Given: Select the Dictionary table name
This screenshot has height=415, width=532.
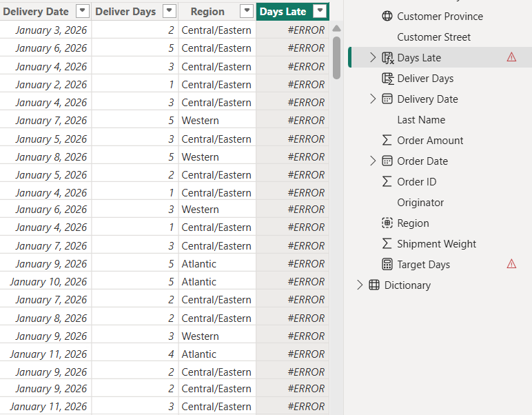Looking at the screenshot, I should click(407, 285).
